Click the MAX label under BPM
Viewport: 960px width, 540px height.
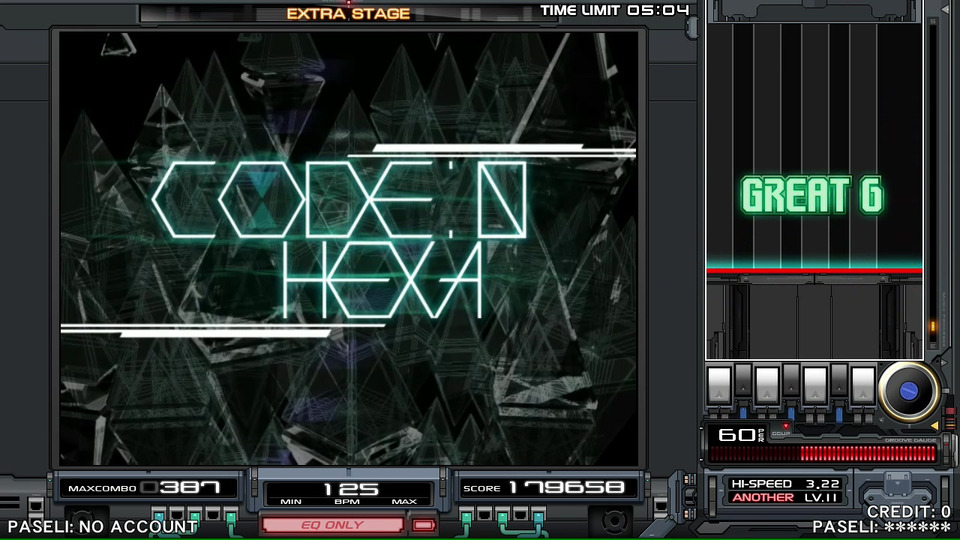click(x=404, y=501)
